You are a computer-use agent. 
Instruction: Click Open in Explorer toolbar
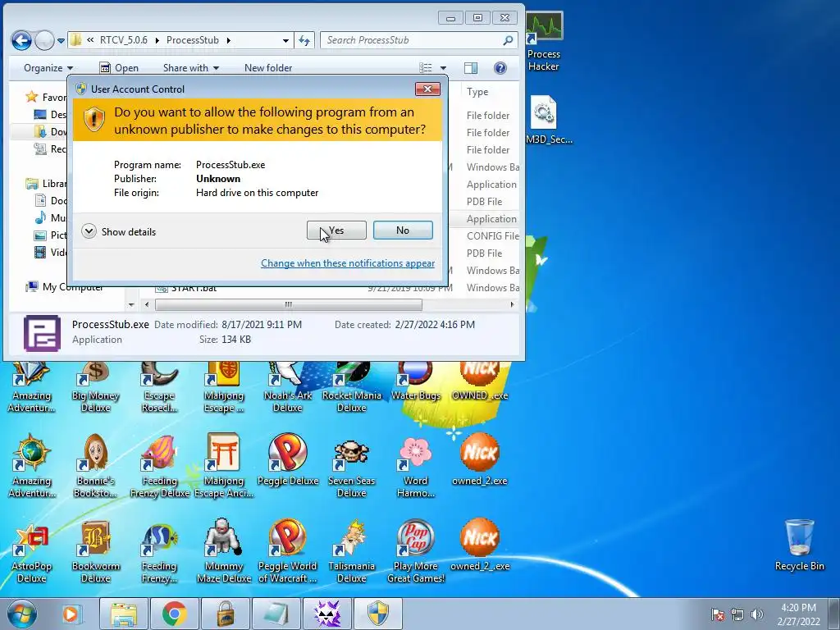[119, 68]
